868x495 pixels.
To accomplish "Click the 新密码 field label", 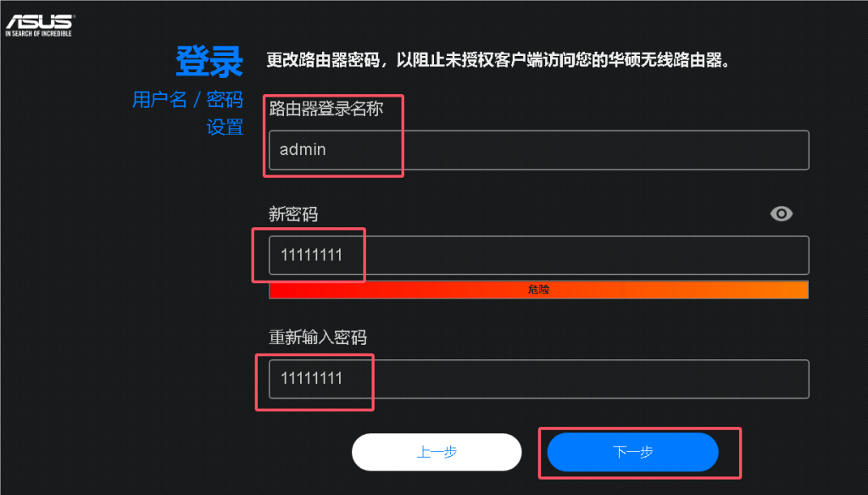I will pos(293,214).
